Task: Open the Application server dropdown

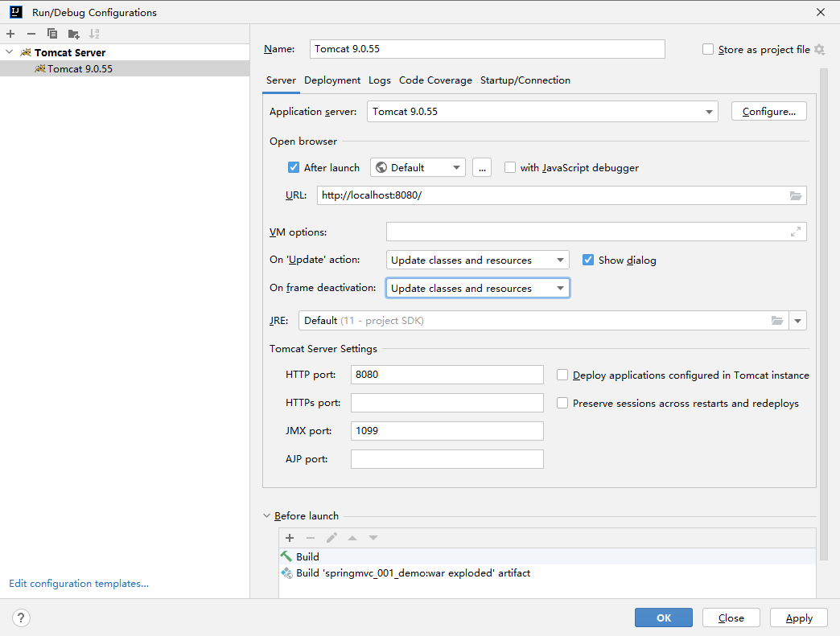Action: coord(542,111)
